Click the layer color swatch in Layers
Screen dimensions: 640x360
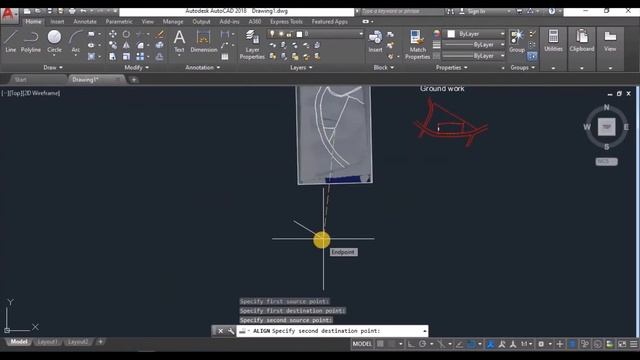pos(299,34)
